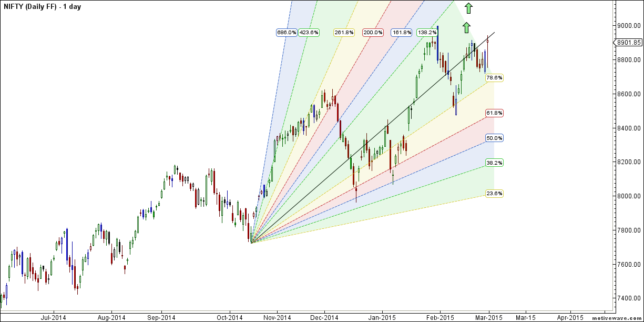Expand the 38.2% fan level options
This screenshot has width=644, height=322.
coord(495,163)
